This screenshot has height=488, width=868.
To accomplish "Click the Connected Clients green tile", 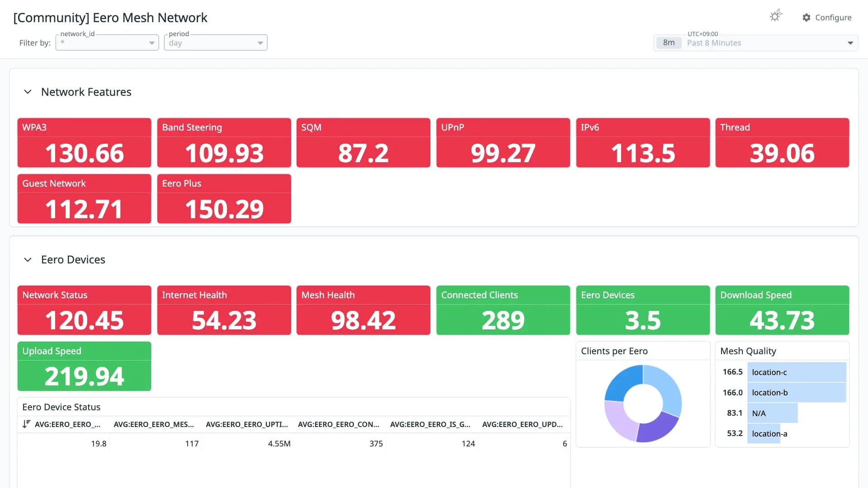I will point(503,310).
